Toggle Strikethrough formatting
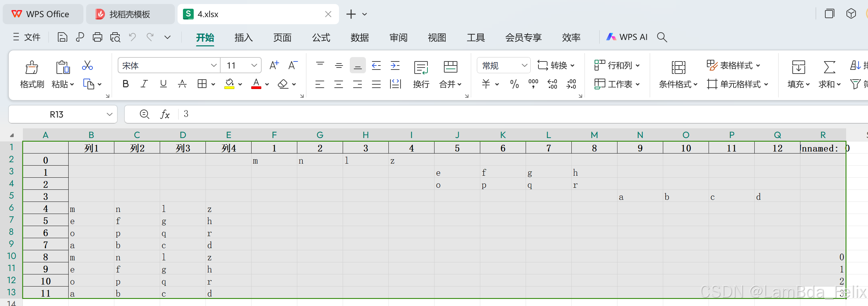868x306 pixels. pos(182,84)
